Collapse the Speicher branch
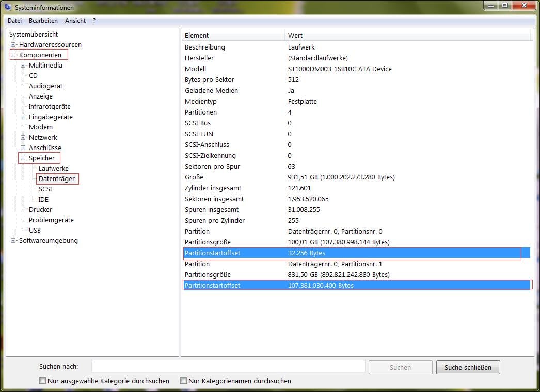Viewport: 540px width, 392px height. point(23,158)
